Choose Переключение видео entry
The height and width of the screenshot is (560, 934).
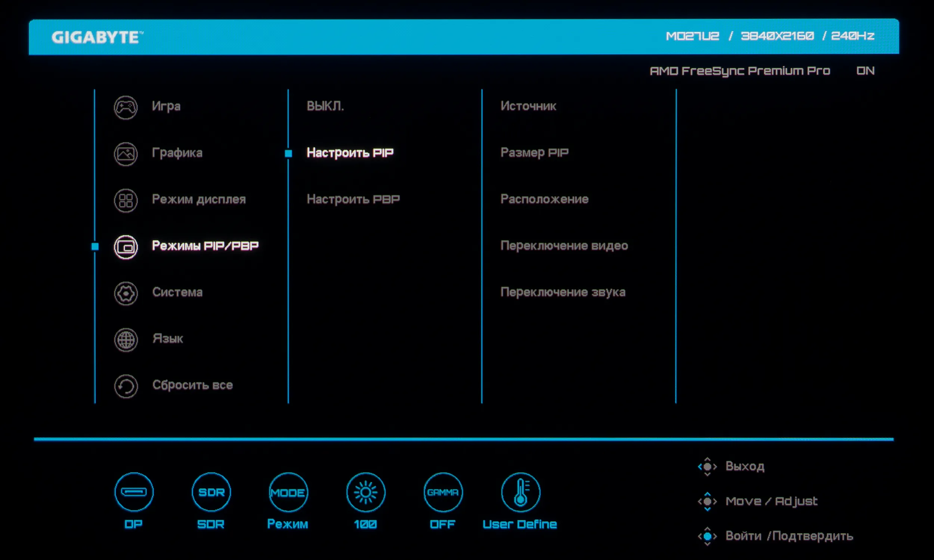(564, 246)
